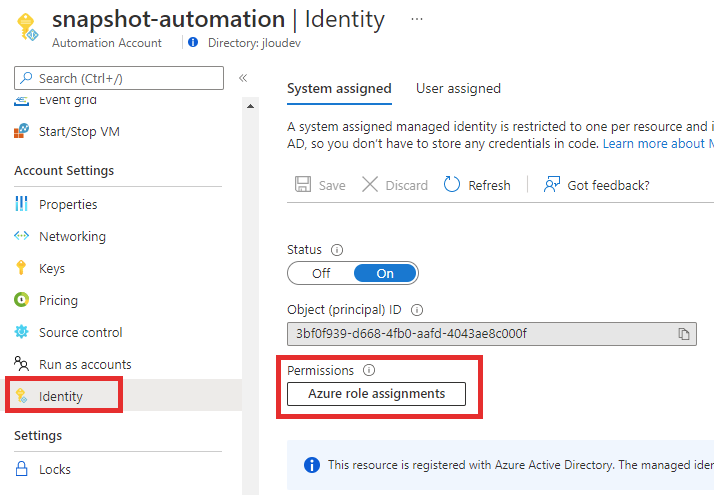Open Event grid in sidebar
The width and height of the screenshot is (714, 495).
pyautogui.click(x=67, y=100)
